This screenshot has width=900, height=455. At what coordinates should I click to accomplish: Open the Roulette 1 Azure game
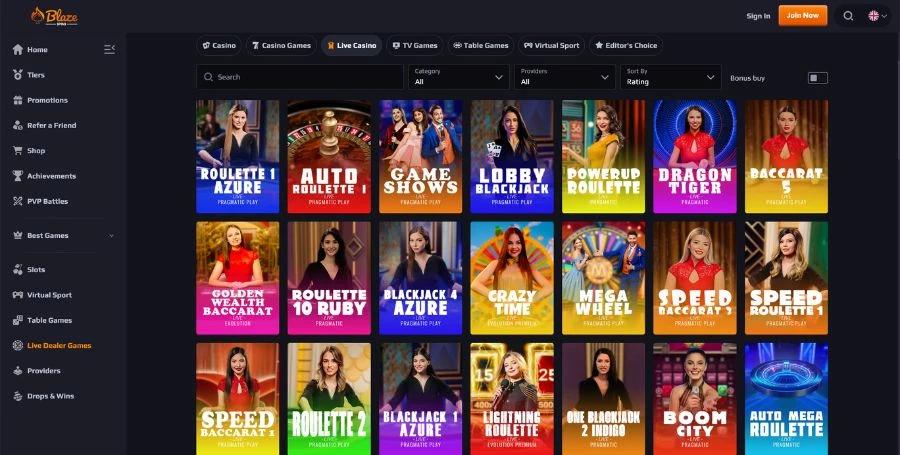click(x=238, y=157)
